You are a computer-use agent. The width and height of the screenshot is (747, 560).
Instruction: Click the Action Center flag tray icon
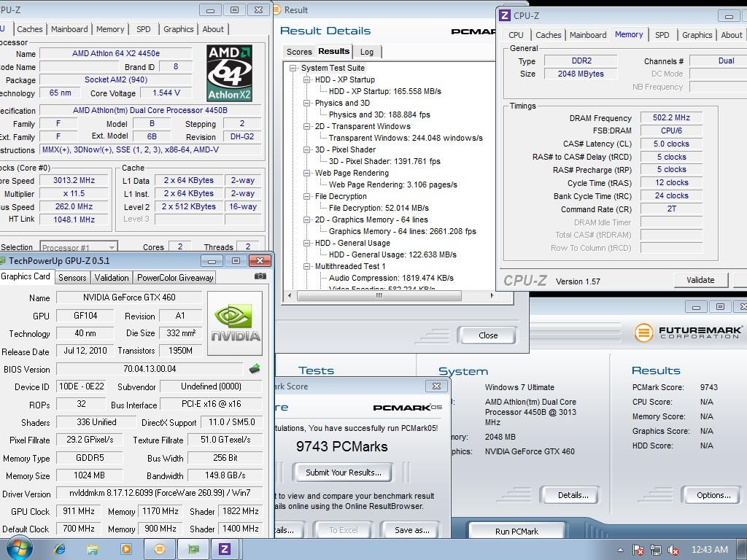point(638,550)
